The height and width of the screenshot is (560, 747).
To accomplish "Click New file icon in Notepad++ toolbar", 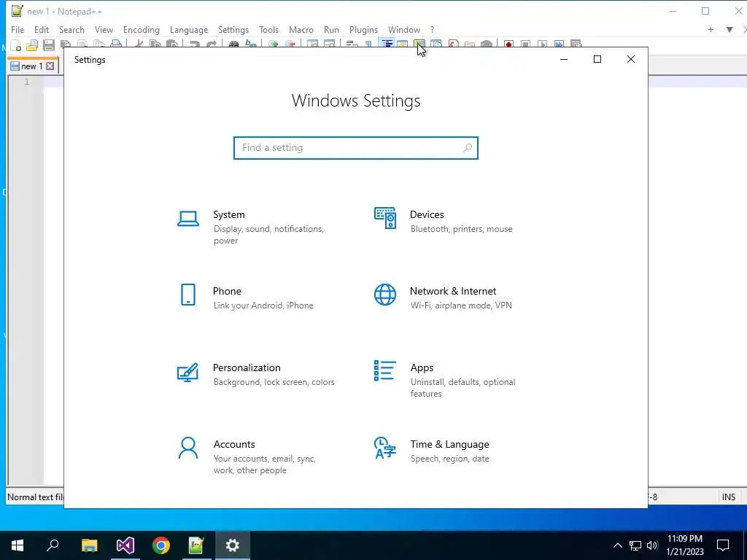I will coord(16,45).
